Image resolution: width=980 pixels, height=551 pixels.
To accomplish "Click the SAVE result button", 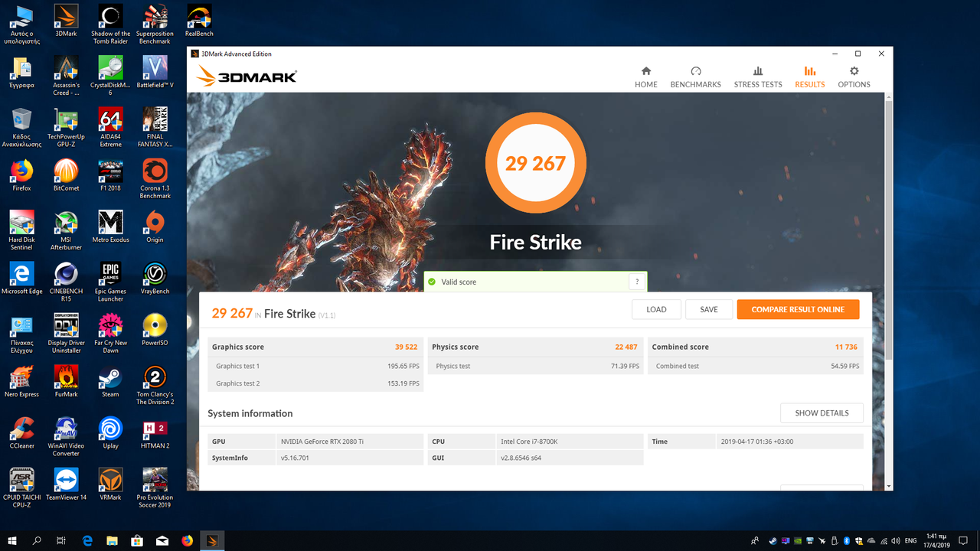I will (x=709, y=309).
